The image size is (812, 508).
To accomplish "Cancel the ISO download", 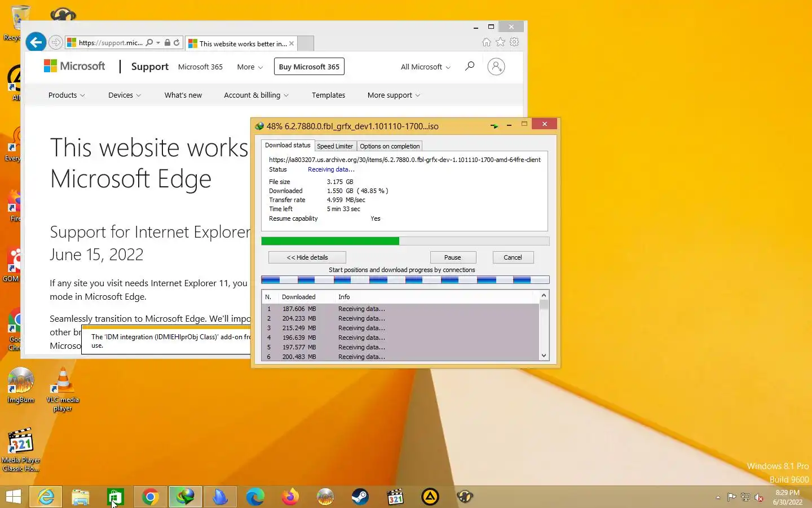I will (513, 257).
